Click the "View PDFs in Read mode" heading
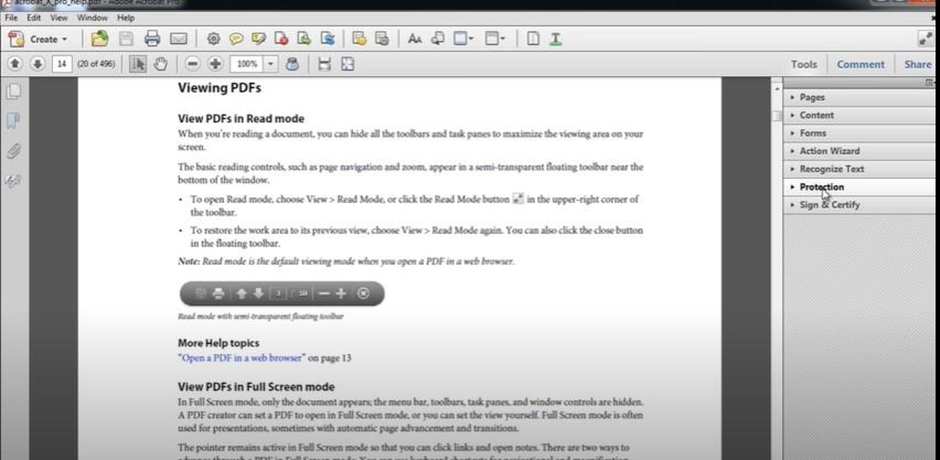Viewport: 940px width, 460px height. click(x=241, y=119)
